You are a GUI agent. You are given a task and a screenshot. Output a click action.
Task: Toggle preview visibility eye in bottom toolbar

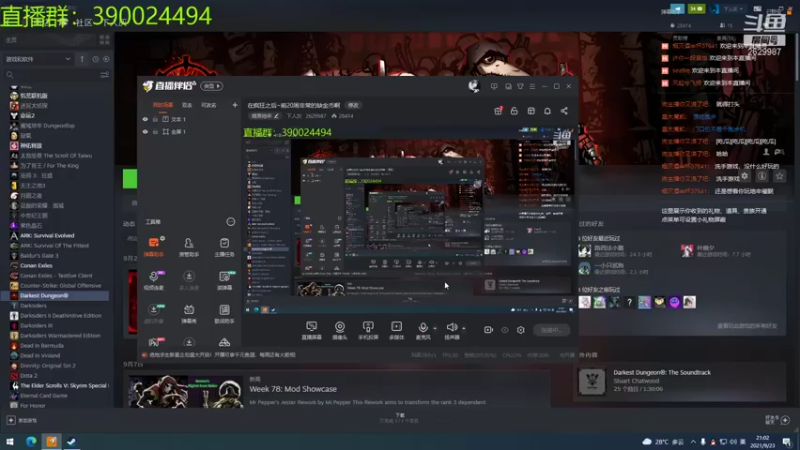(505, 330)
